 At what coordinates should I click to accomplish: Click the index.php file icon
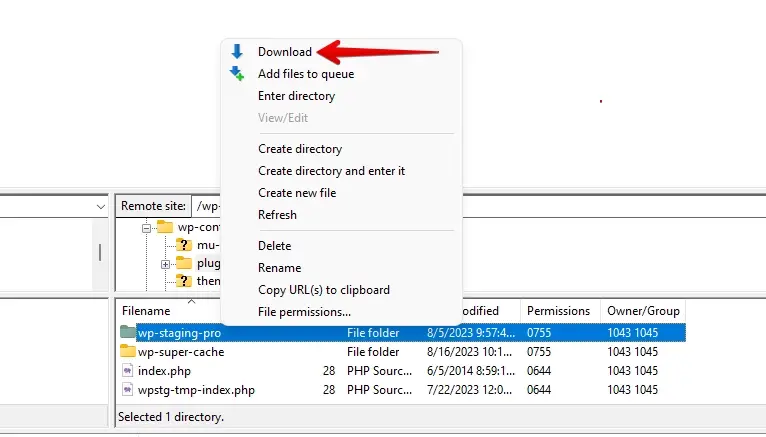(128, 370)
